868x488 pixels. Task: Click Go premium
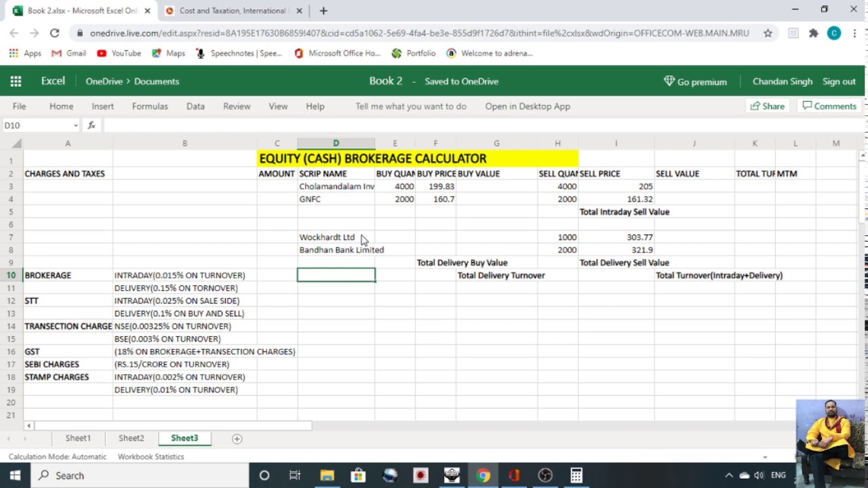pyautogui.click(x=695, y=81)
